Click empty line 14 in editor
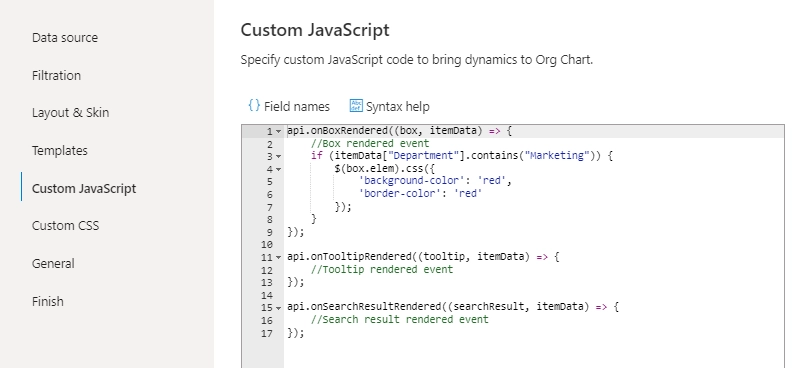This screenshot has height=368, width=811. (534, 295)
